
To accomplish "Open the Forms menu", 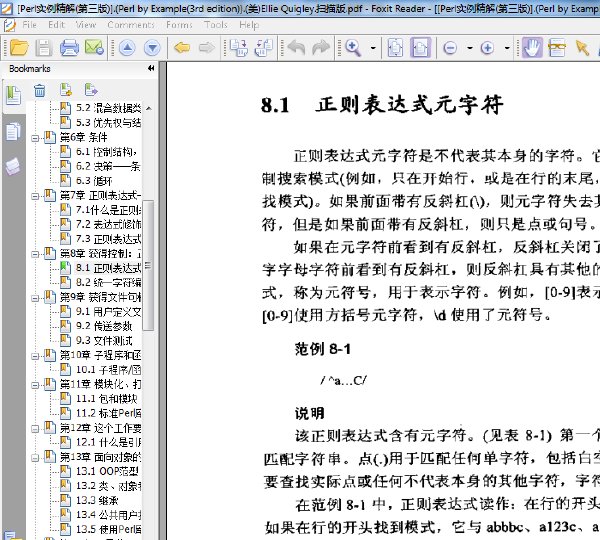I will pyautogui.click(x=179, y=25).
